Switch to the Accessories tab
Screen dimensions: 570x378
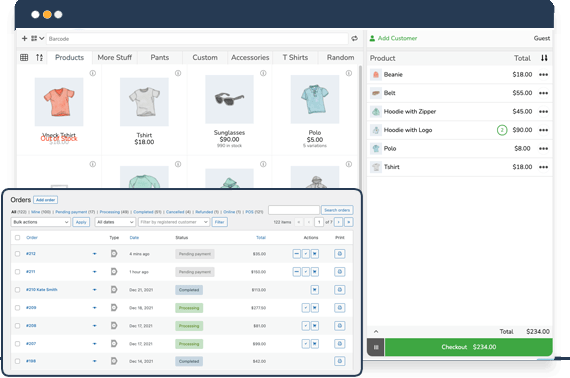click(x=250, y=57)
